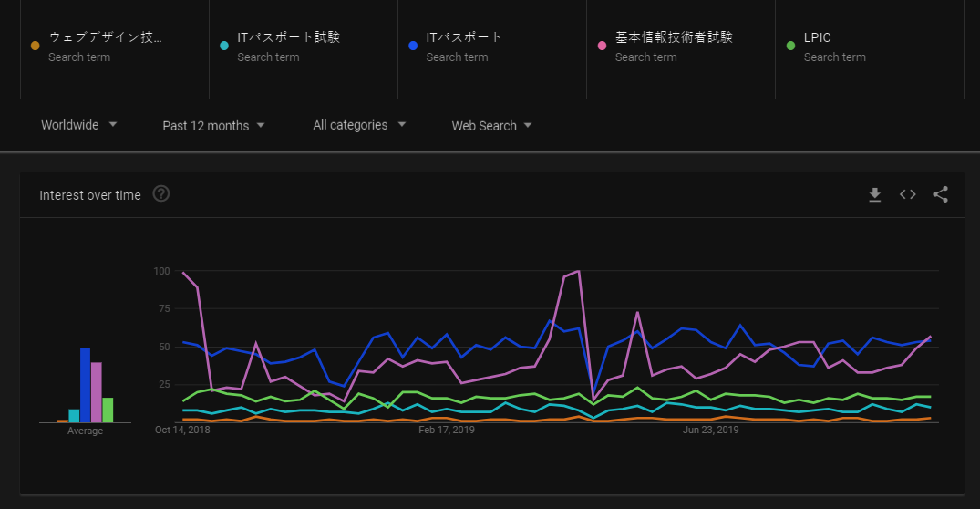Click the blue average bar in chart
This screenshot has height=509, width=980.
pos(85,385)
